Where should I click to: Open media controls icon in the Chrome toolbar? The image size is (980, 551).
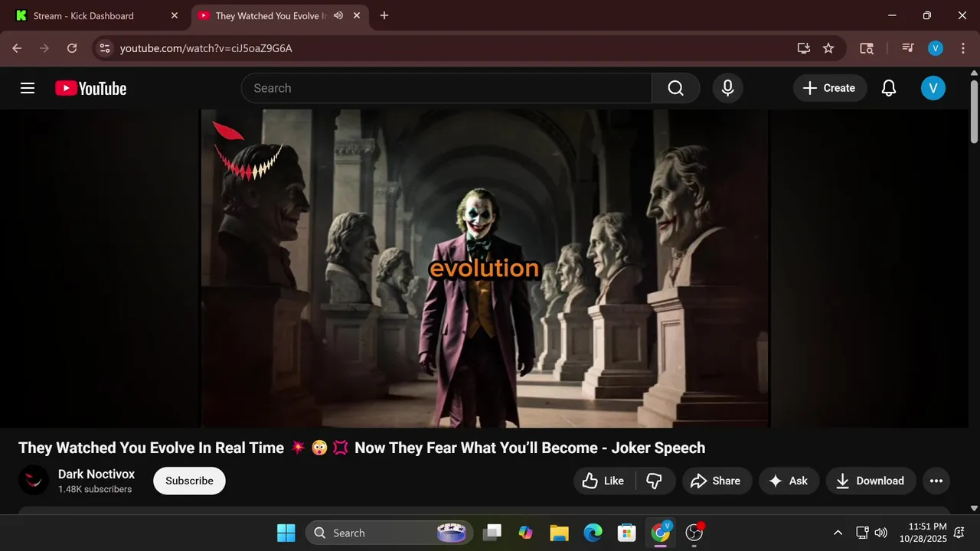908,48
